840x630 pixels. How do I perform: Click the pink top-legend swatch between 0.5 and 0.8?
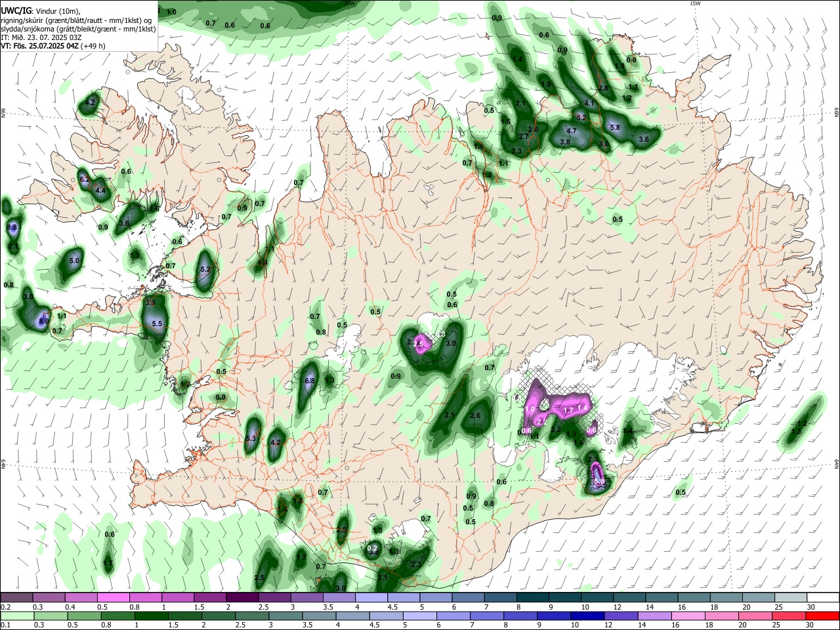113,598
